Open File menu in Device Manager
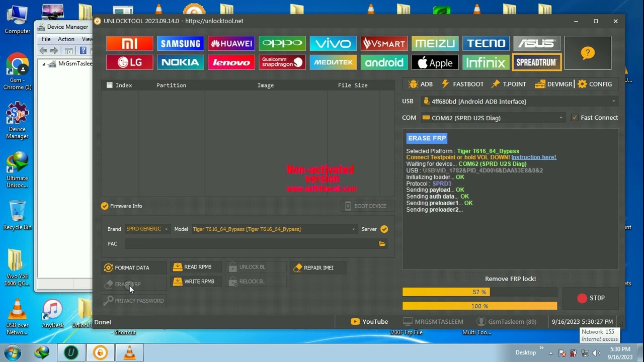Screen dimensions: 644x362 point(46,39)
